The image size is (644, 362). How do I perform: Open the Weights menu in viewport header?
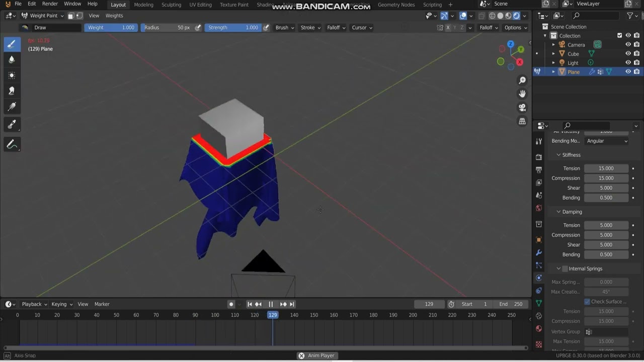(114, 16)
